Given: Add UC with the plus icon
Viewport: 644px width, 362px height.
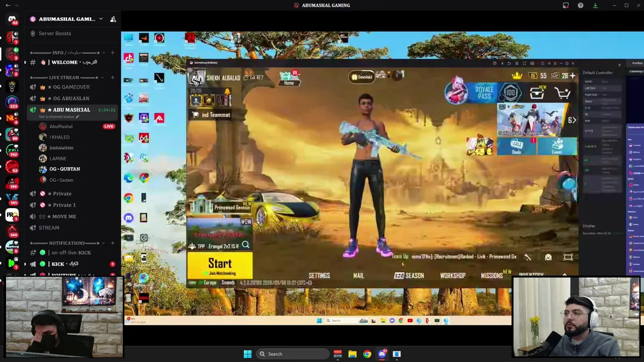Looking at the screenshot, I should point(572,76).
